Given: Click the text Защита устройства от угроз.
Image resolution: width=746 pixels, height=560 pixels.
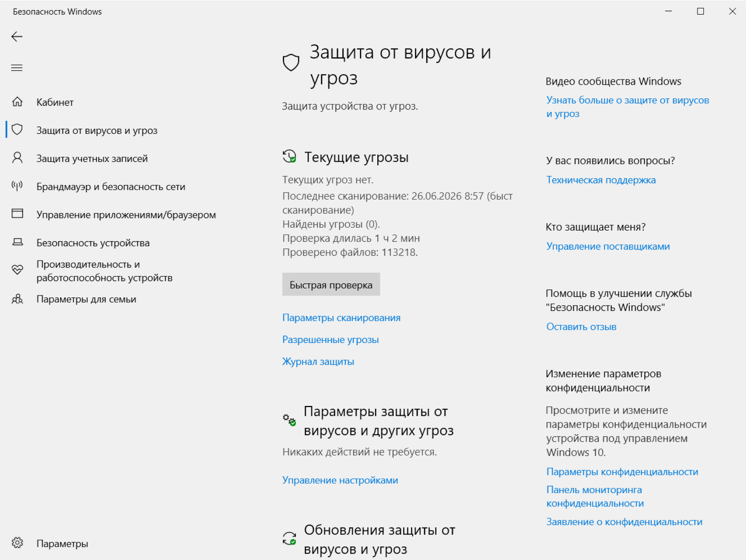Looking at the screenshot, I should (350, 106).
